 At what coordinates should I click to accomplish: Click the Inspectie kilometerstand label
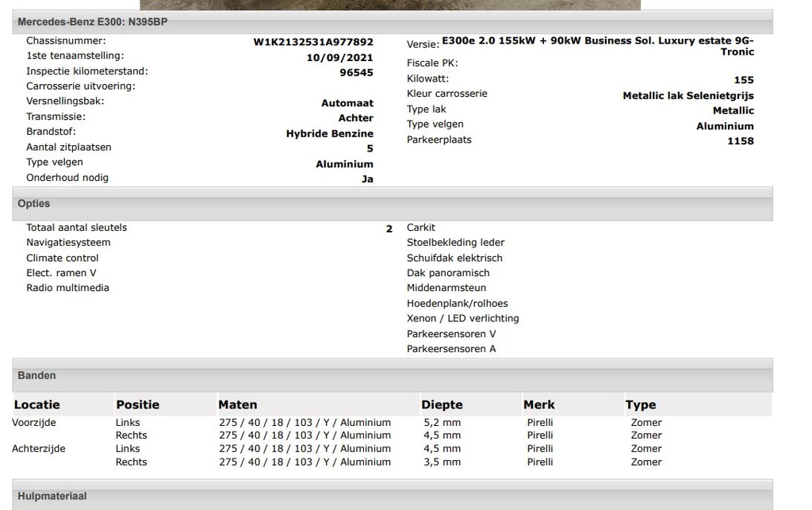[x=87, y=71]
